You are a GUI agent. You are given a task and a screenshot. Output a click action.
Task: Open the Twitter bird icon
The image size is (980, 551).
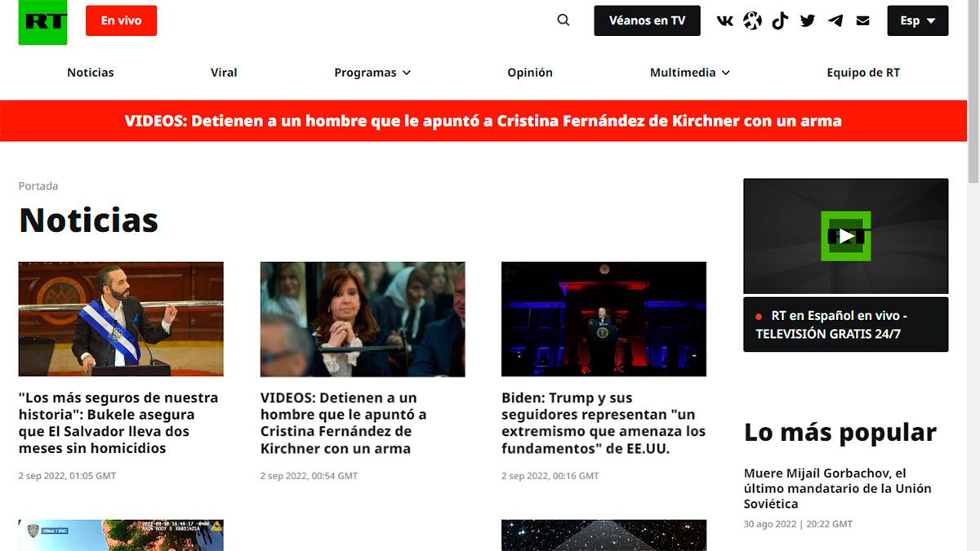[808, 21]
